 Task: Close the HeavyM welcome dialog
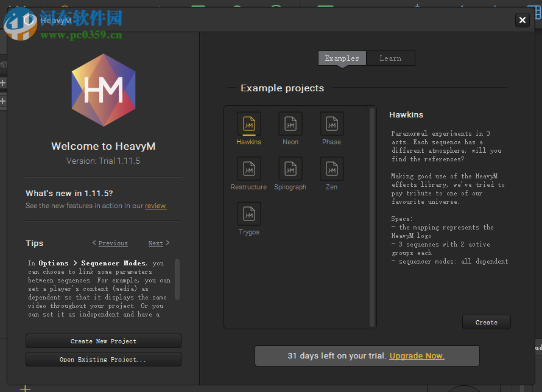[x=523, y=20]
